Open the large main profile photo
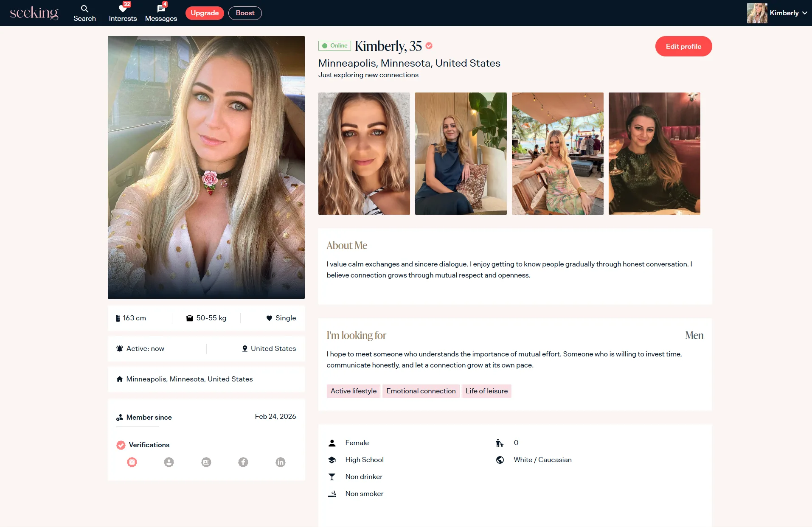Screen dimensions: 812x527 point(206,167)
